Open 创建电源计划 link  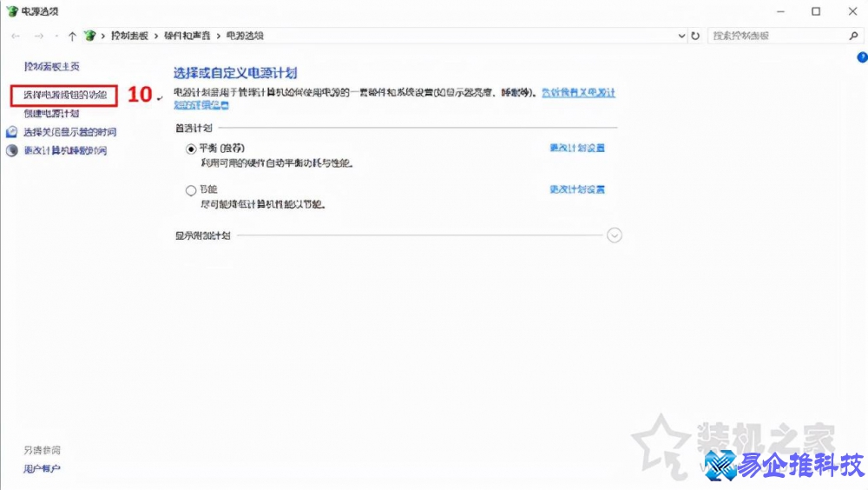pyautogui.click(x=51, y=114)
